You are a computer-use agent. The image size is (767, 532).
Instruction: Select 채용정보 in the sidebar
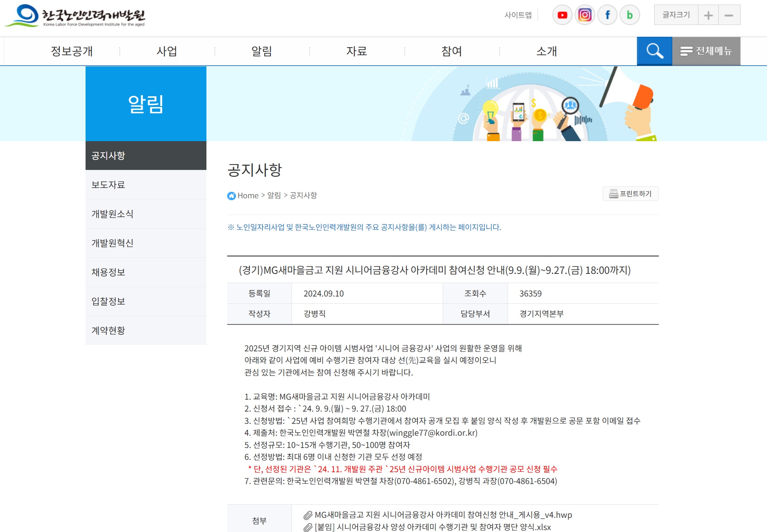click(x=108, y=272)
